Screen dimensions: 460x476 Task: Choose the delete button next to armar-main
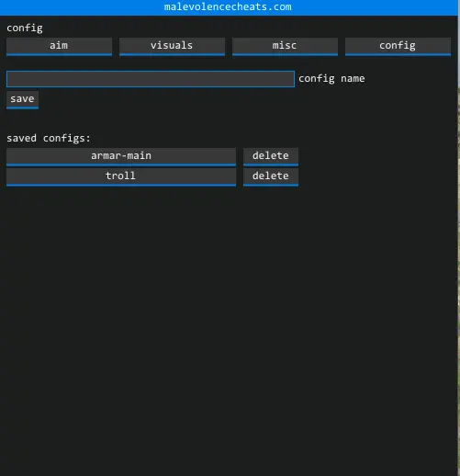click(x=271, y=157)
